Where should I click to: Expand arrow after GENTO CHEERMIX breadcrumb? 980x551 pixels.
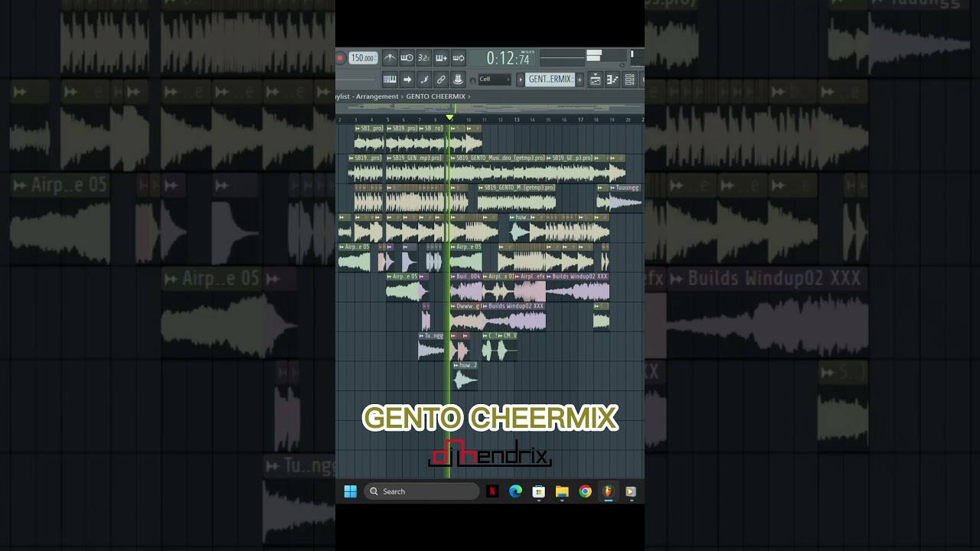pos(469,96)
